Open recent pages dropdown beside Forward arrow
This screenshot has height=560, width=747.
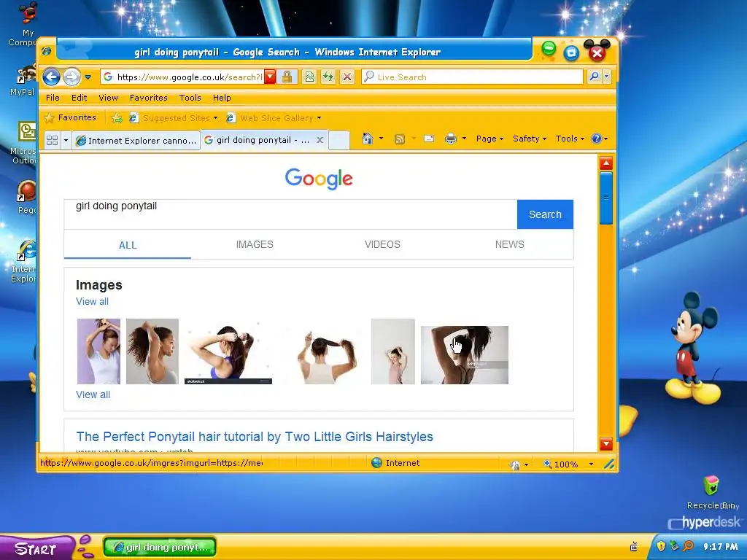pos(88,77)
